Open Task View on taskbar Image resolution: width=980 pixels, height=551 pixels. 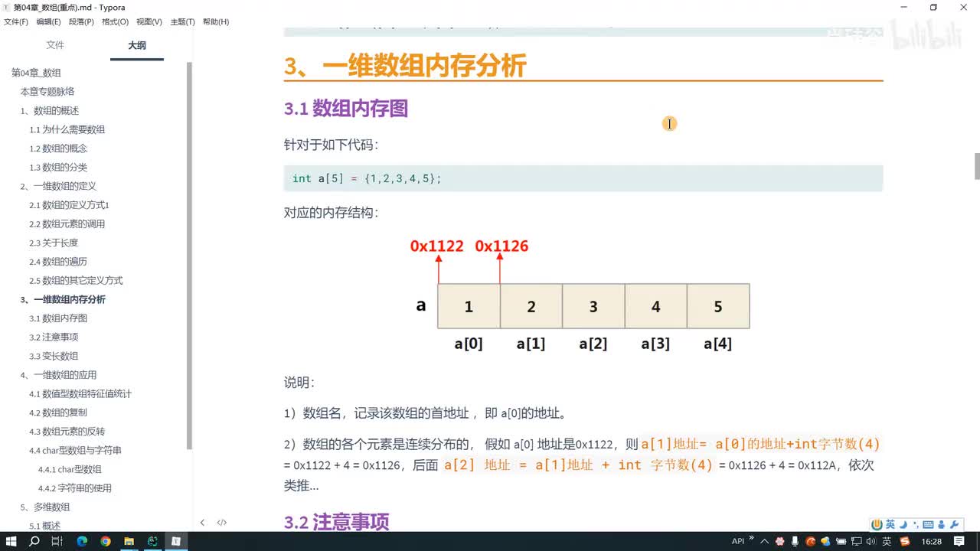(57, 541)
